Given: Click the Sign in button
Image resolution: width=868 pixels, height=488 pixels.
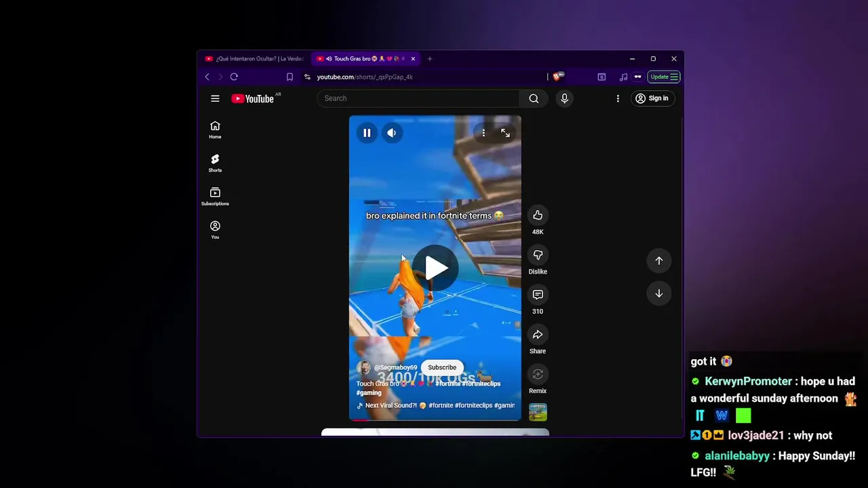Looking at the screenshot, I should 652,98.
